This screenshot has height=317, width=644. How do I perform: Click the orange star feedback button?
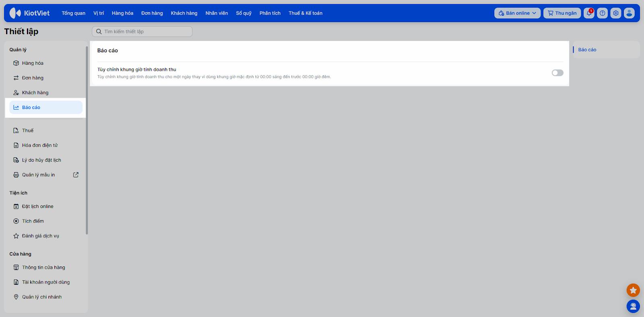click(x=633, y=290)
